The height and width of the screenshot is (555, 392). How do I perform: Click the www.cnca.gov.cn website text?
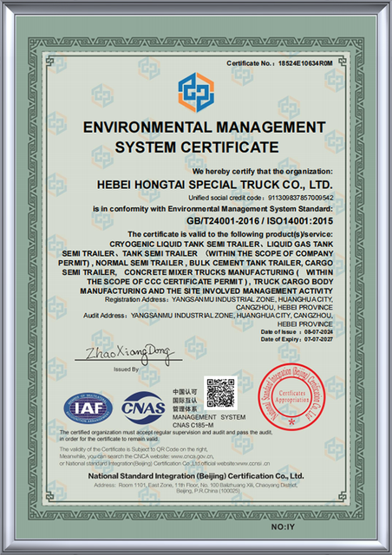[x=192, y=457]
